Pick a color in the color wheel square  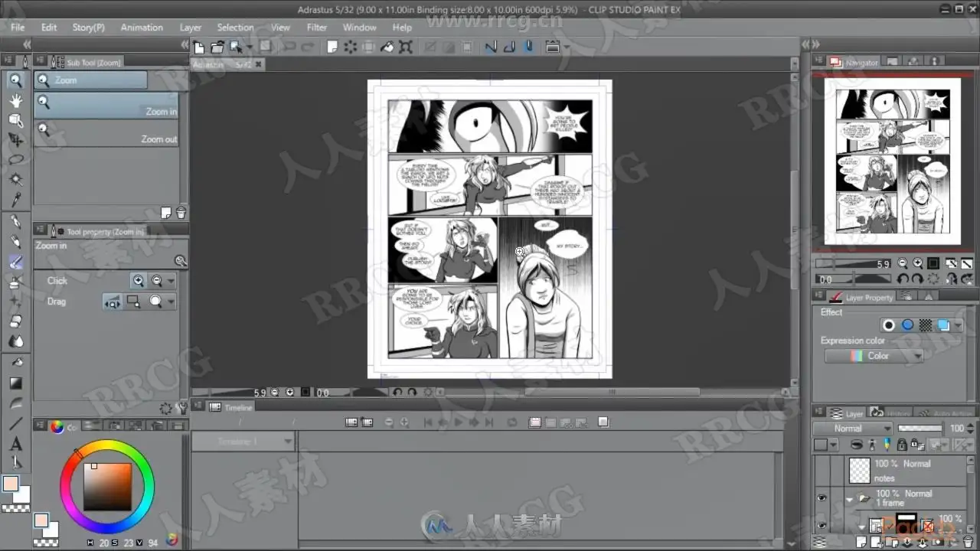tap(107, 487)
